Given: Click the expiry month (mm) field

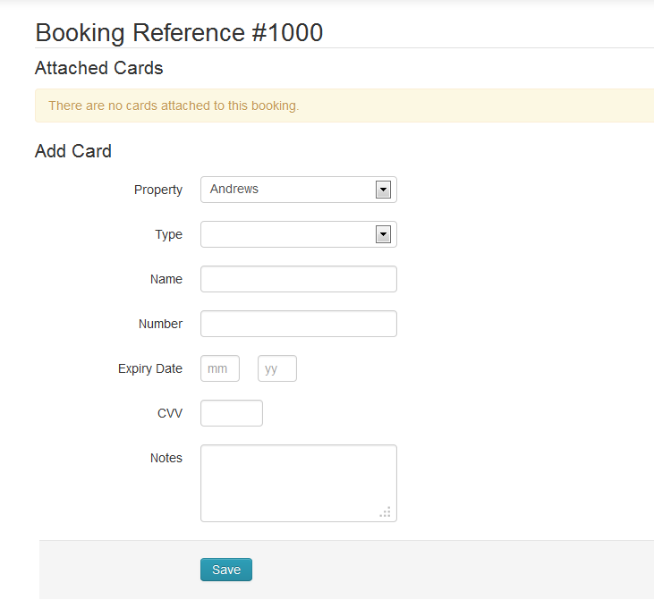Looking at the screenshot, I should [x=220, y=369].
